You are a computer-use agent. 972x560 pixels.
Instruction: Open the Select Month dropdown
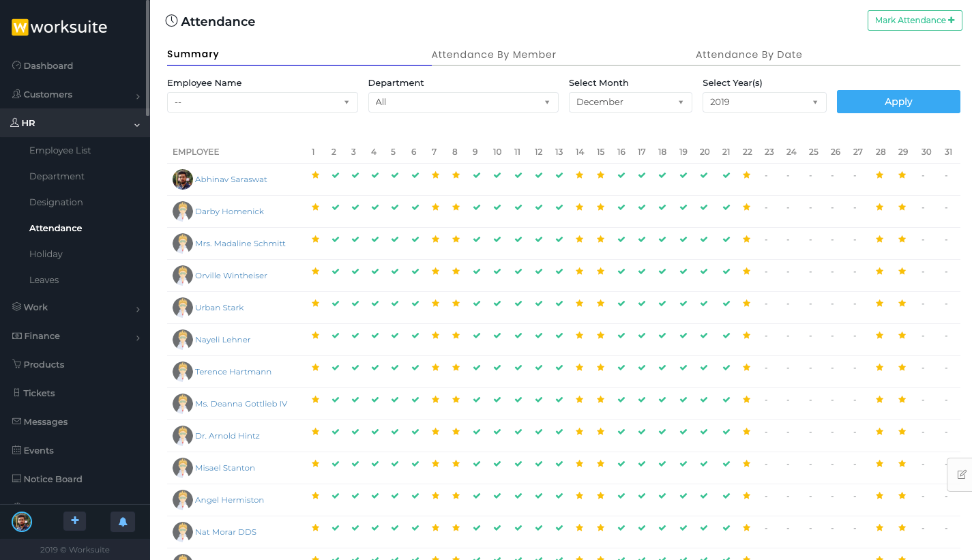tap(631, 102)
